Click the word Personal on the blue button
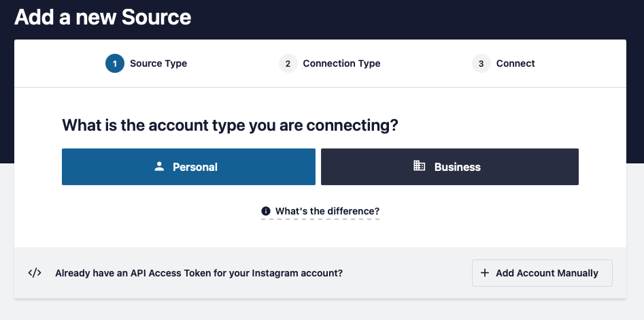Viewport: 644px width, 320px height. 195,167
